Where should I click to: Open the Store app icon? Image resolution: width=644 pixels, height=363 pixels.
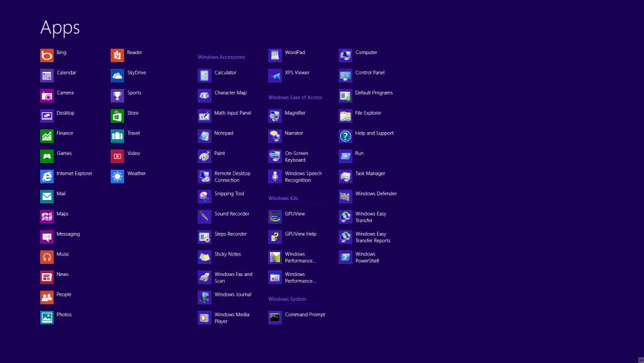[117, 115]
